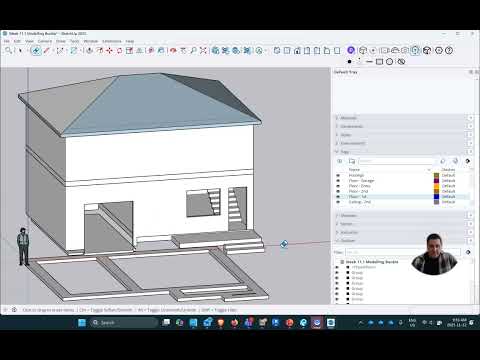Click the highlighted Eraser tool
480x360 pixels.
click(36, 50)
